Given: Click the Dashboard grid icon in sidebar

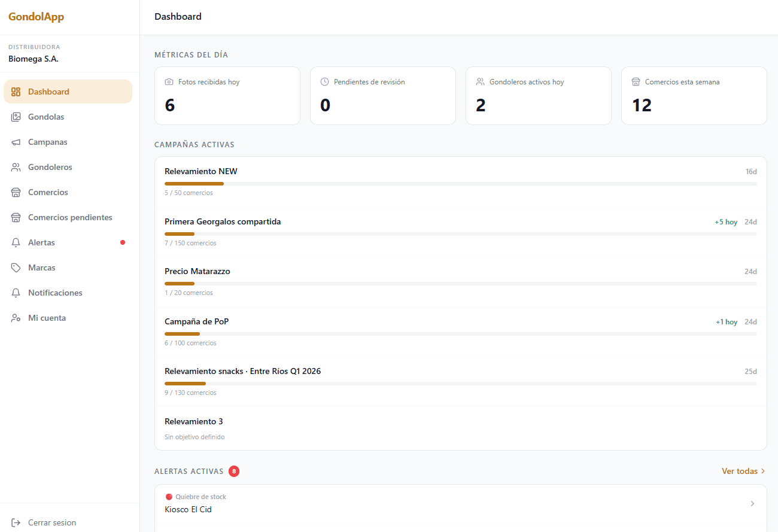Looking at the screenshot, I should coord(16,92).
